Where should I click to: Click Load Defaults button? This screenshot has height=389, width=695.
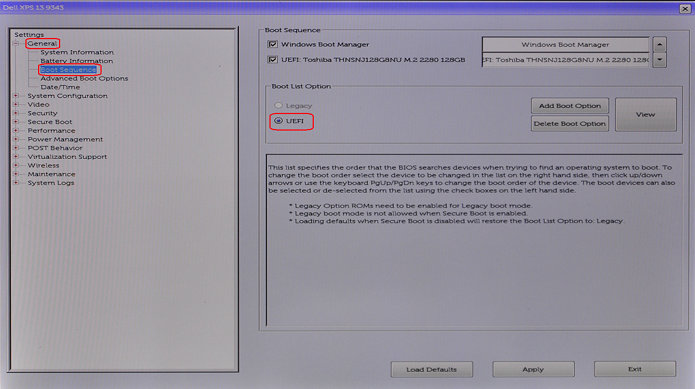coord(432,370)
